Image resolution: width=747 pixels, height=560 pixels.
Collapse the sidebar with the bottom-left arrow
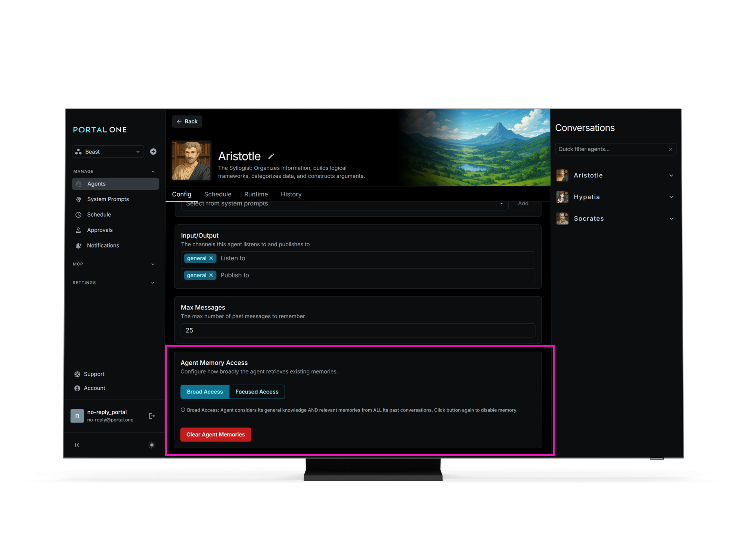point(77,445)
